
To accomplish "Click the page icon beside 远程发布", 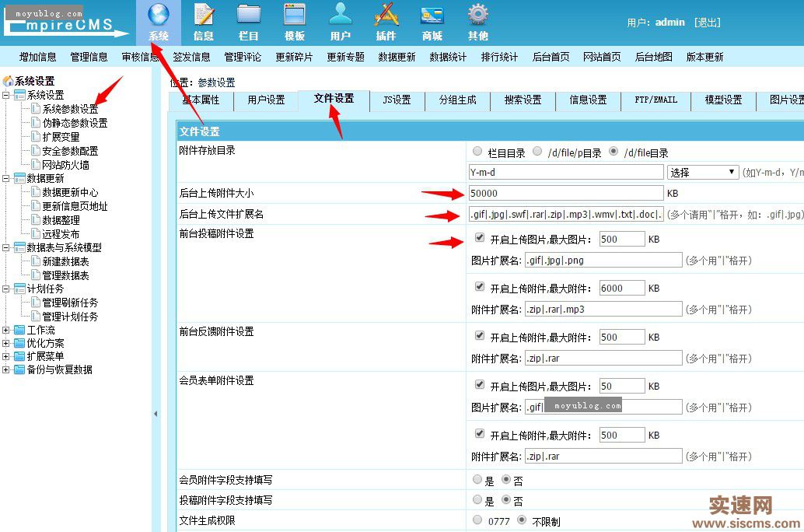I will click(36, 233).
